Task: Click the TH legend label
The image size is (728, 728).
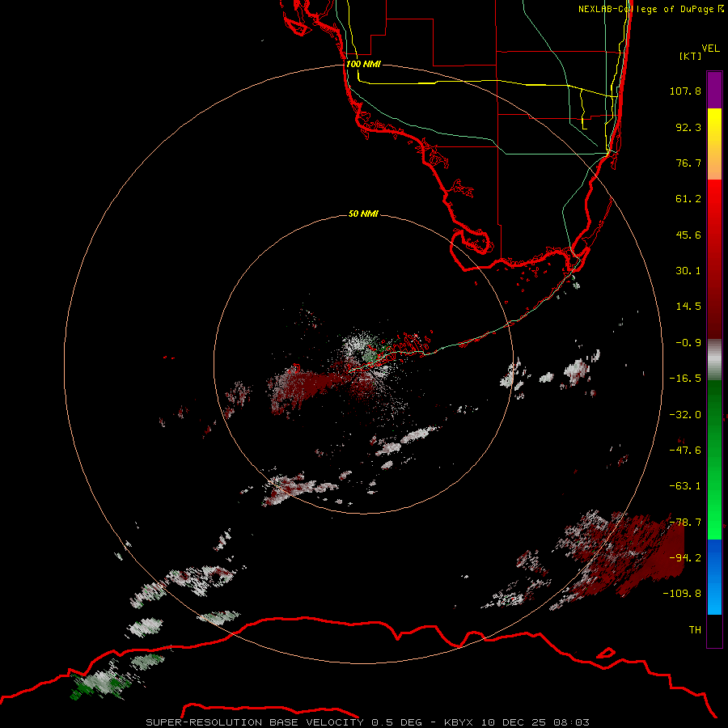Action: [x=695, y=629]
